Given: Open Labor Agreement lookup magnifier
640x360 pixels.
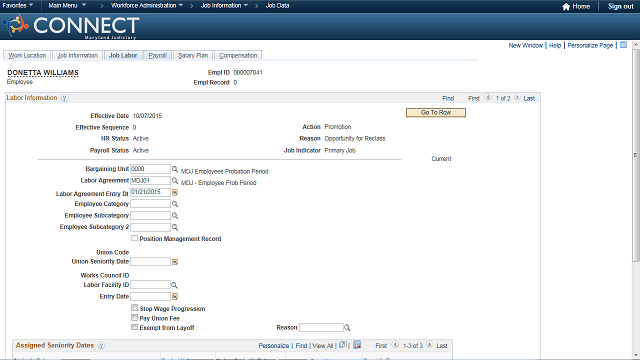Looking at the screenshot, I should [175, 180].
